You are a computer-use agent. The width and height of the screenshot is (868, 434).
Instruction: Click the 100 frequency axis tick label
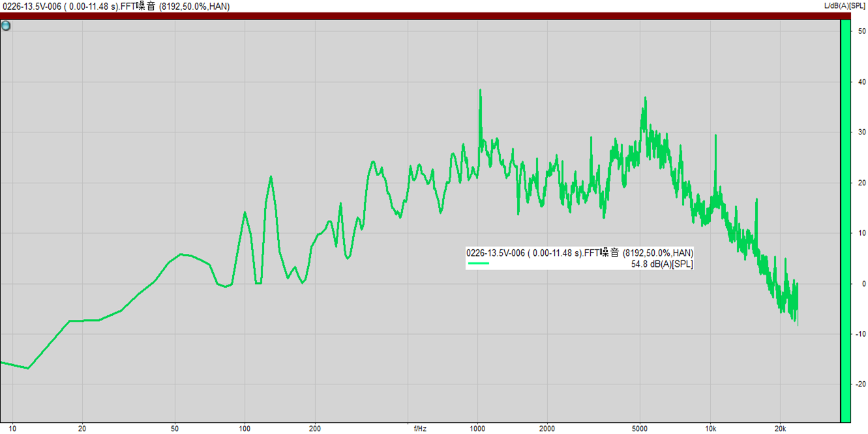pyautogui.click(x=245, y=429)
